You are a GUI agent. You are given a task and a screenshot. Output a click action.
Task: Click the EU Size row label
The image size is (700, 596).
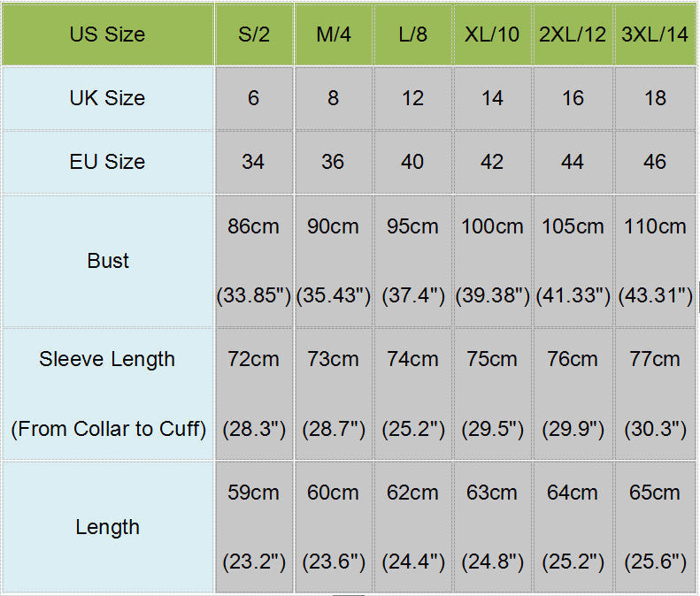pos(107,162)
